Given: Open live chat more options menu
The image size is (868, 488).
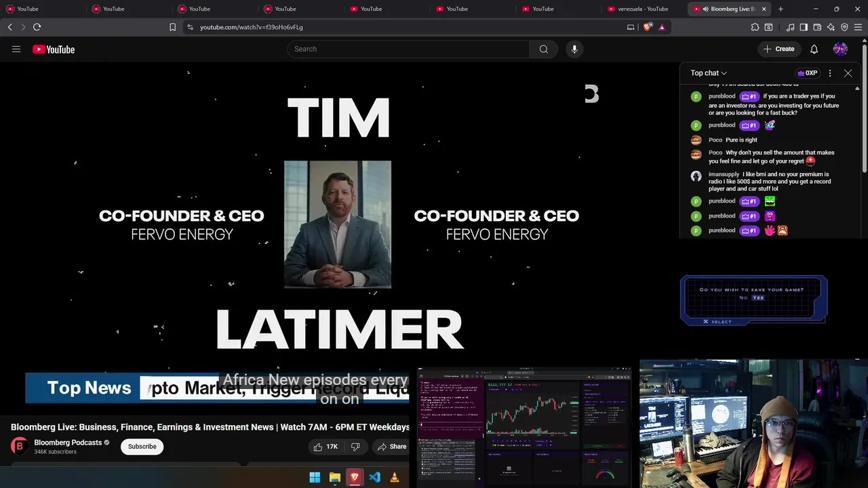Looking at the screenshot, I should click(x=830, y=73).
